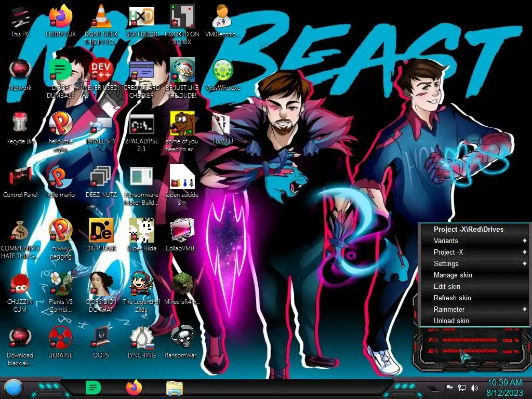Open File Explorer from the taskbar

[175, 389]
